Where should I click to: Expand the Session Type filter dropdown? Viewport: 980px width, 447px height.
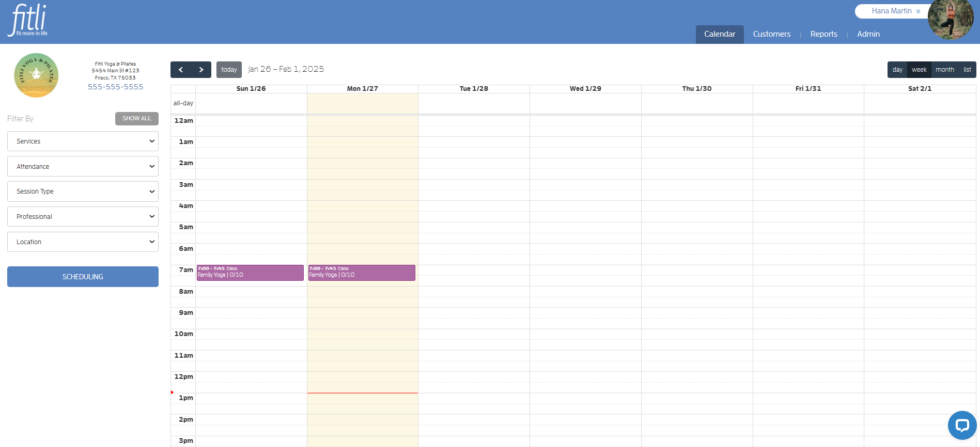83,191
